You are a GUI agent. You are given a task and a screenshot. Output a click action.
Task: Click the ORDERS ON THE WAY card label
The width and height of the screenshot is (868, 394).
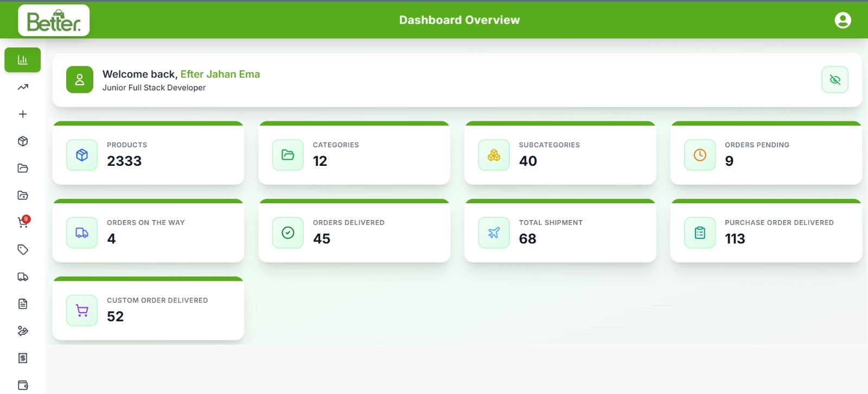146,222
